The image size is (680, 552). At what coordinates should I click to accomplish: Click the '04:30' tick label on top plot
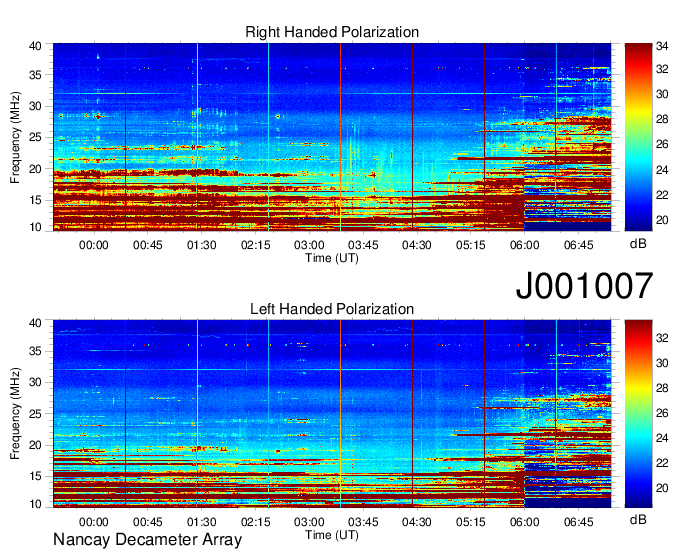point(417,245)
